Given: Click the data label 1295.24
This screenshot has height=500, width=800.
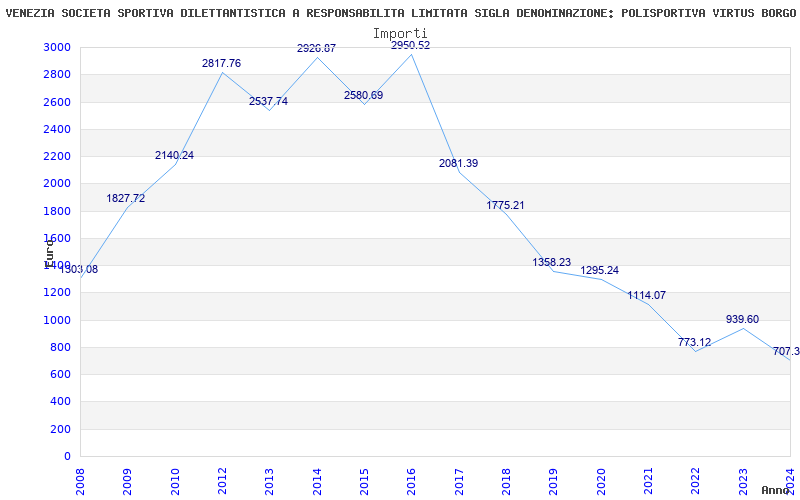Looking at the screenshot, I should click(599, 270).
